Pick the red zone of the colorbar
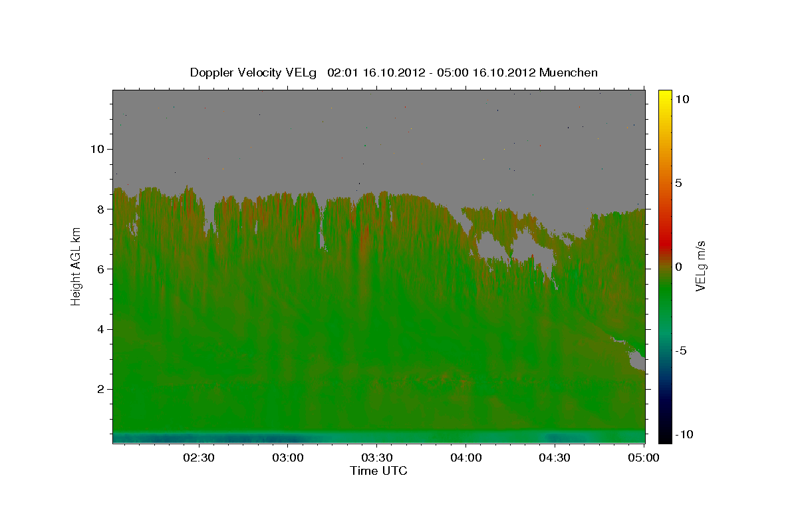 tap(664, 245)
